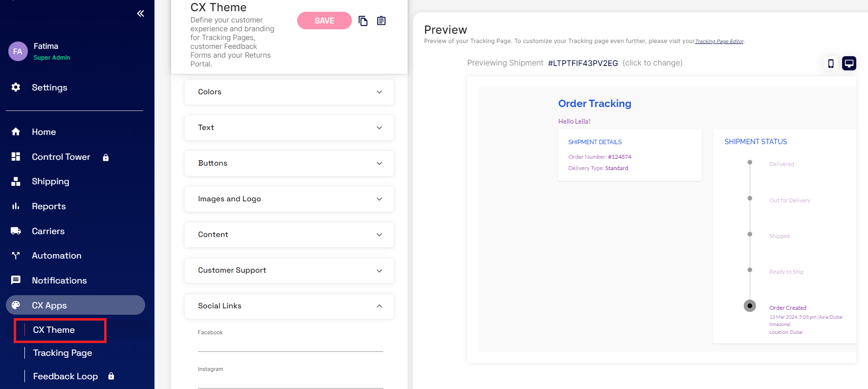The image size is (868, 389).
Task: Click the FA user avatar
Action: [x=18, y=51]
